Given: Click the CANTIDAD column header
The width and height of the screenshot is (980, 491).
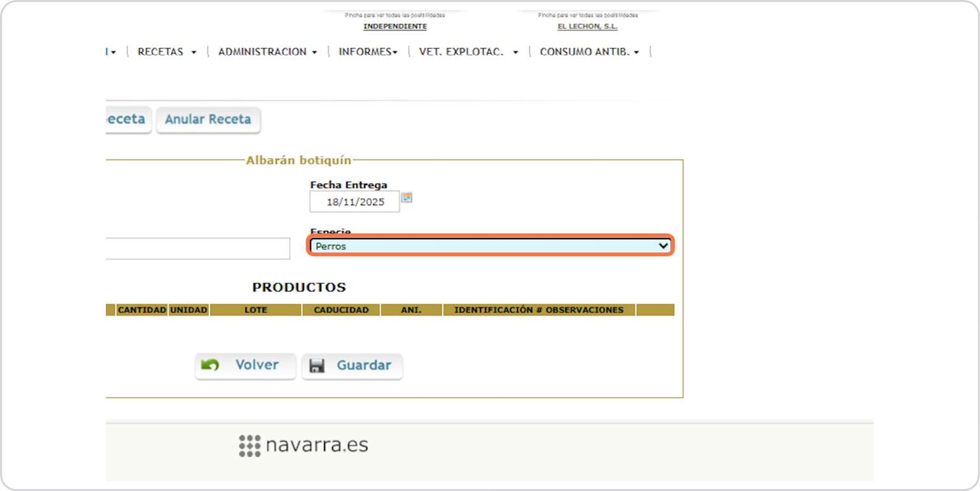Looking at the screenshot, I should click(142, 310).
